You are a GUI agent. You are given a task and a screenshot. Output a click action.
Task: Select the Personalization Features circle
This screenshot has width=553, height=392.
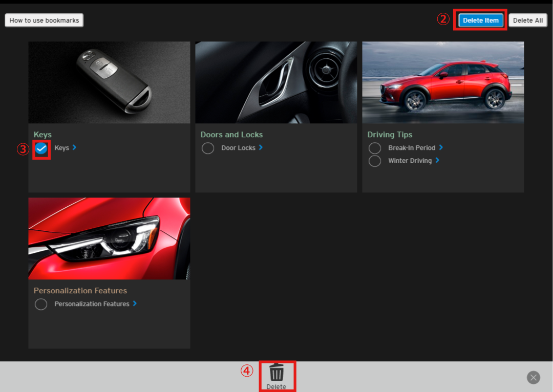tap(41, 304)
